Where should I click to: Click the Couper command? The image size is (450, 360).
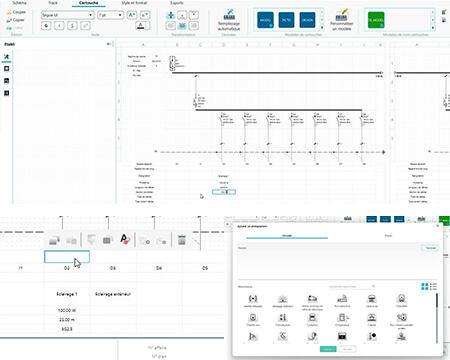coord(16,12)
